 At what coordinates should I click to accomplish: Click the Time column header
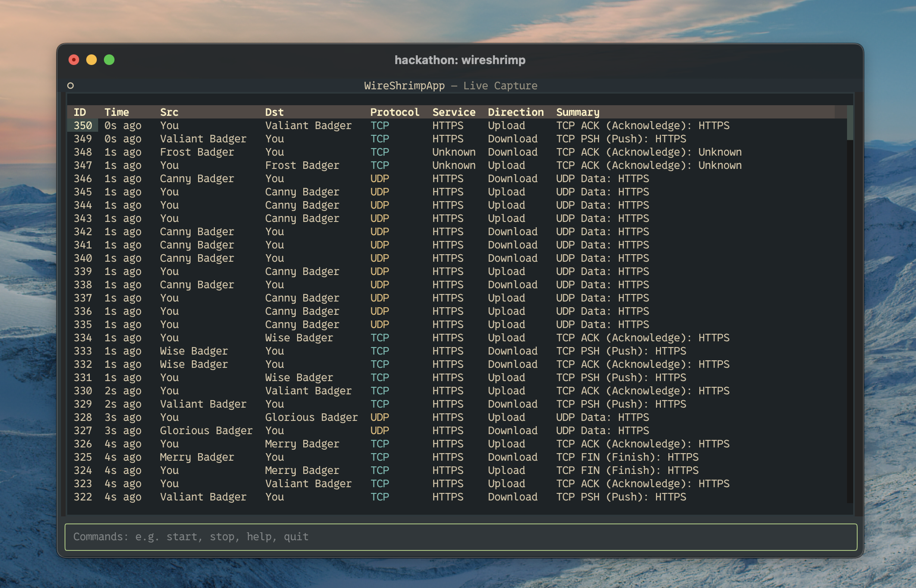coord(117,112)
